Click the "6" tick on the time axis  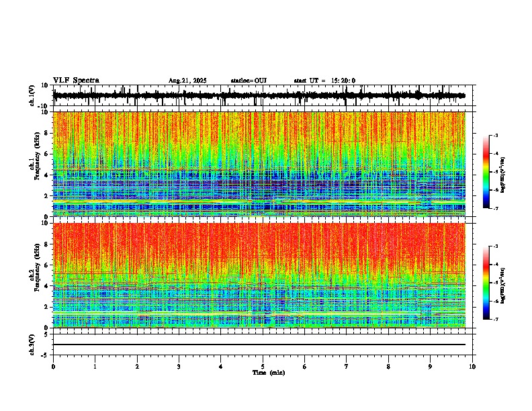(305, 366)
